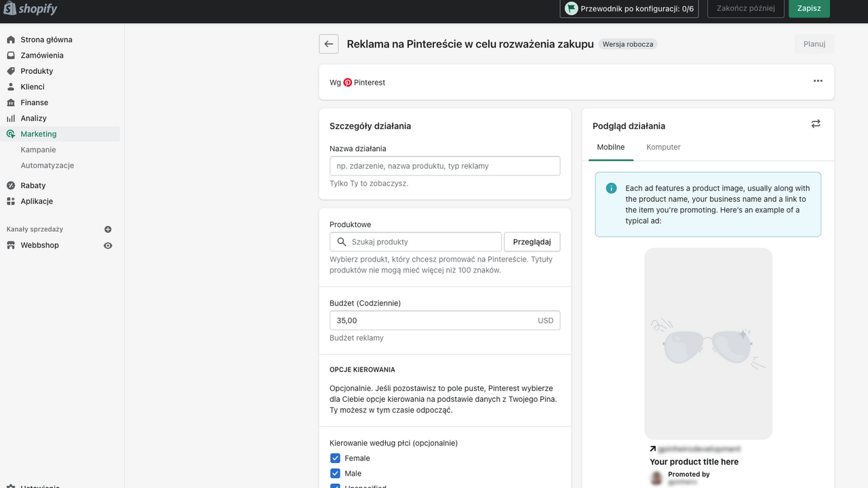The width and height of the screenshot is (868, 488).
Task: Open Webbshop sales channel
Action: pos(39,245)
